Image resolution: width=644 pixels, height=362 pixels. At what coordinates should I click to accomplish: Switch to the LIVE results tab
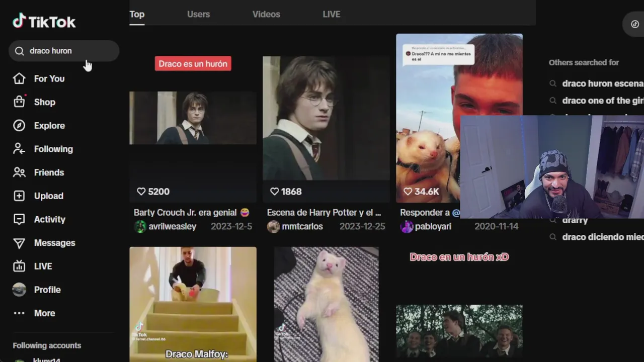click(332, 14)
